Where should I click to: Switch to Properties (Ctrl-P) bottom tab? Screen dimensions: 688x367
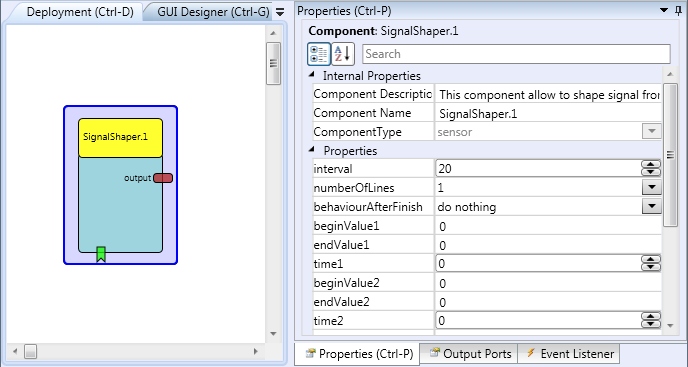(359, 353)
